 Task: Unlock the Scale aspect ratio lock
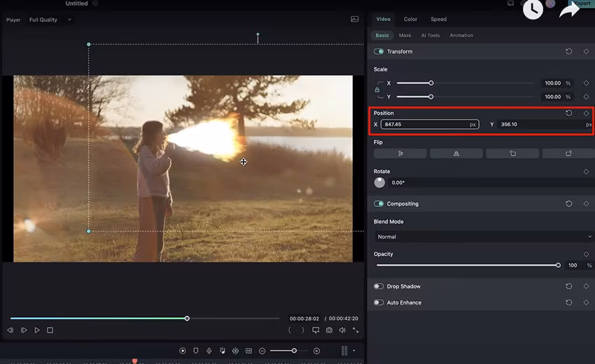point(377,90)
